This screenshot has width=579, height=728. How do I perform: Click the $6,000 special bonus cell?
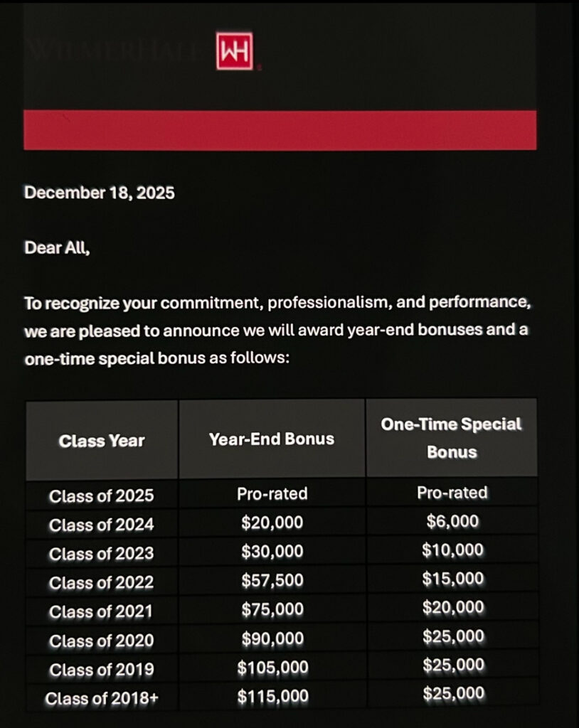[452, 522]
